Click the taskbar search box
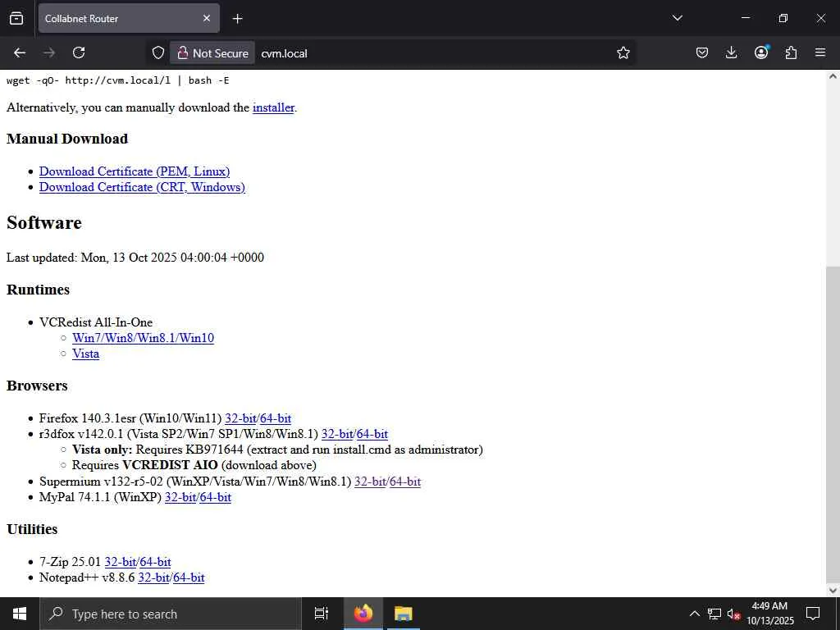Screen dimensions: 840x630 coord(171,614)
